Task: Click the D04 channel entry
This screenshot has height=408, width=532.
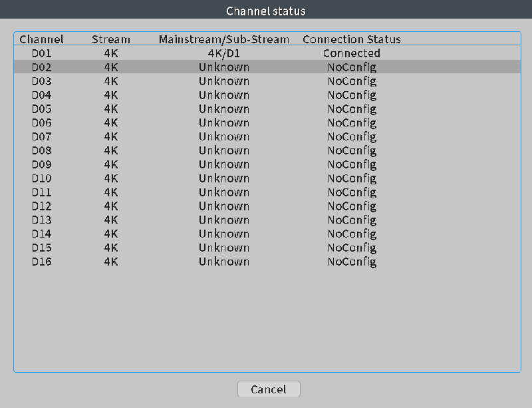Action: tap(41, 95)
